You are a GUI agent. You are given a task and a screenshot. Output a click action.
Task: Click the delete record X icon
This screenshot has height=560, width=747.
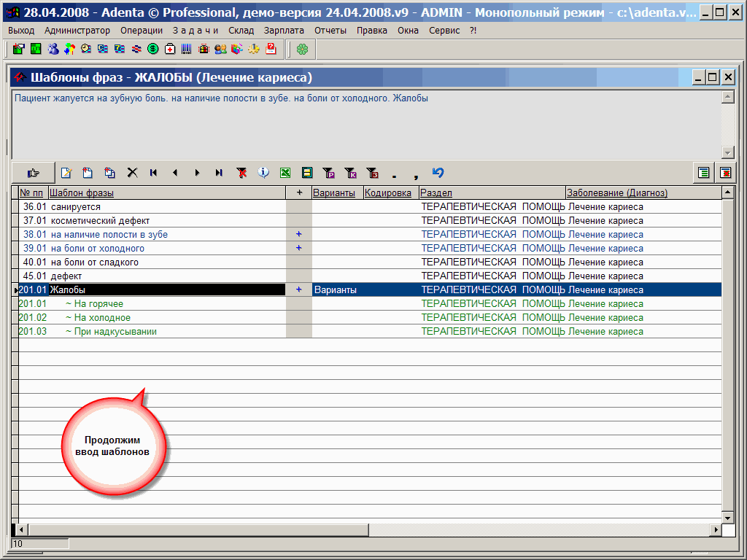(x=132, y=173)
